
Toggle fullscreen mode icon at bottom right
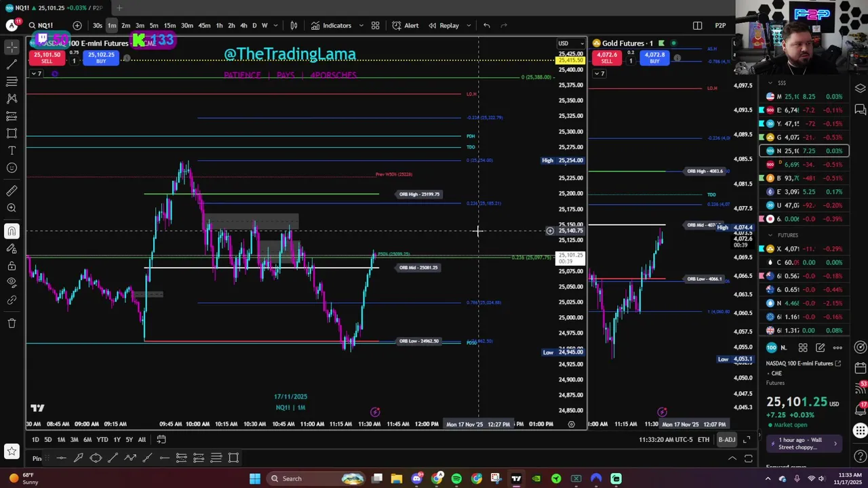[747, 439]
